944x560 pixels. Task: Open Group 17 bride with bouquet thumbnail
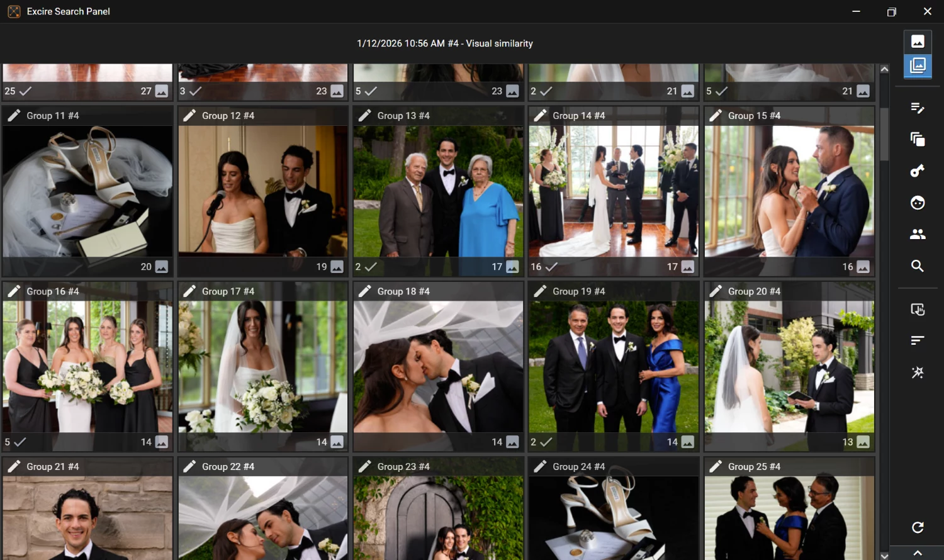click(263, 367)
